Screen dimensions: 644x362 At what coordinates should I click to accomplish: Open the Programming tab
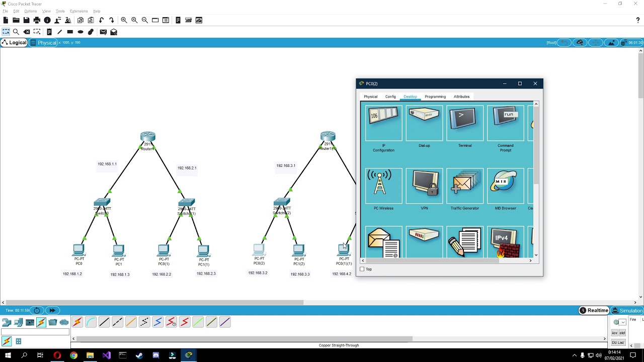click(435, 97)
